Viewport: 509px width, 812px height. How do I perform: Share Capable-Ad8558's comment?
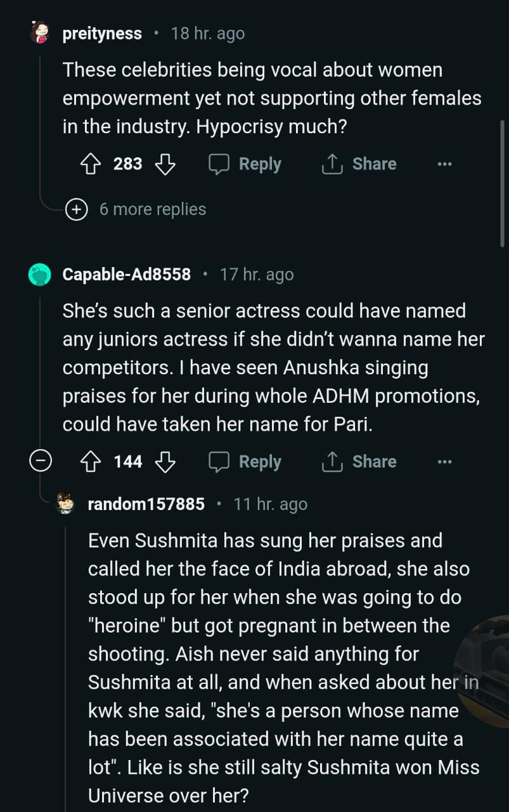click(359, 462)
